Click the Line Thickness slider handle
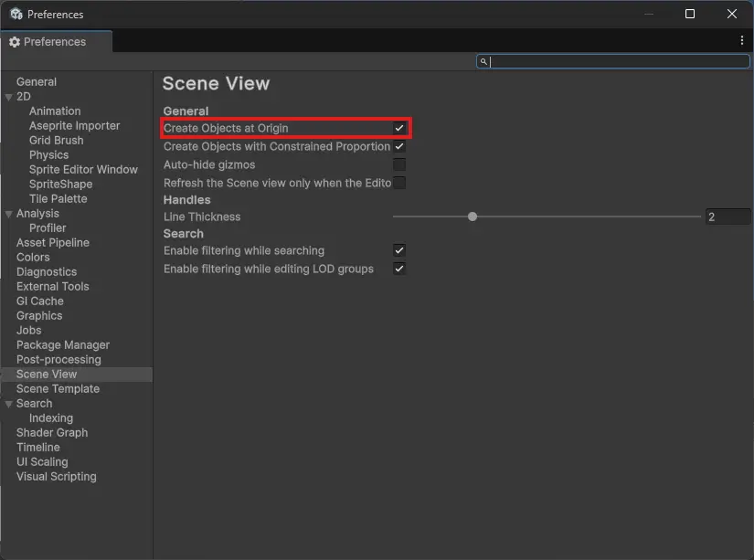The image size is (754, 560). pos(473,217)
